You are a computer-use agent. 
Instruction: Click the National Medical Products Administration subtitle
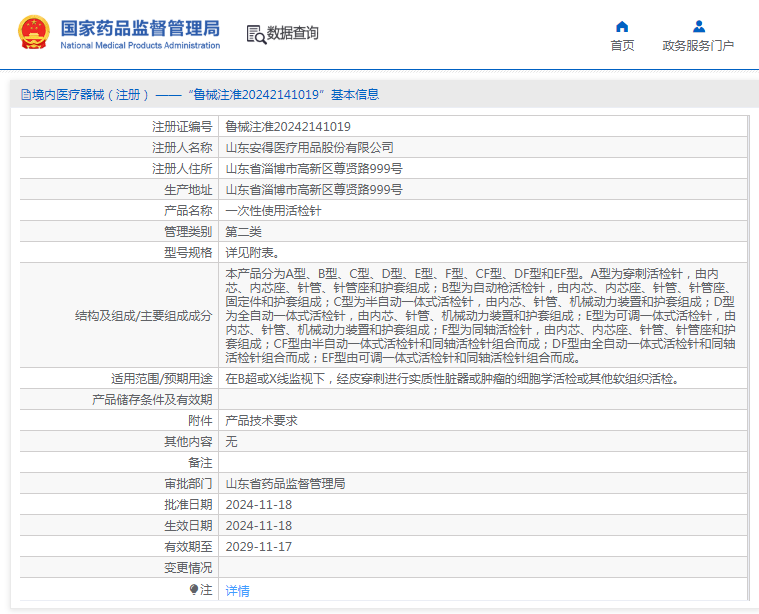click(140, 46)
